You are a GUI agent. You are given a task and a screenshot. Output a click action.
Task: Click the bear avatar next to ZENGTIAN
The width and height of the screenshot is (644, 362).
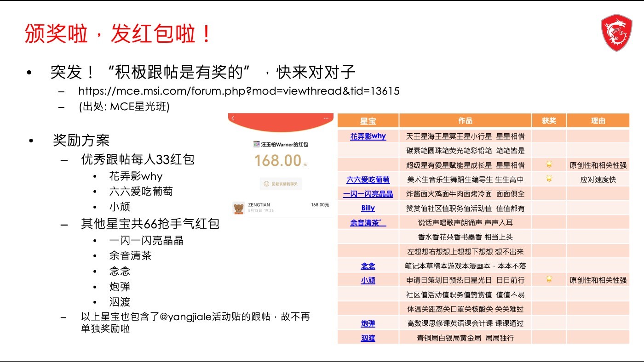click(x=238, y=208)
